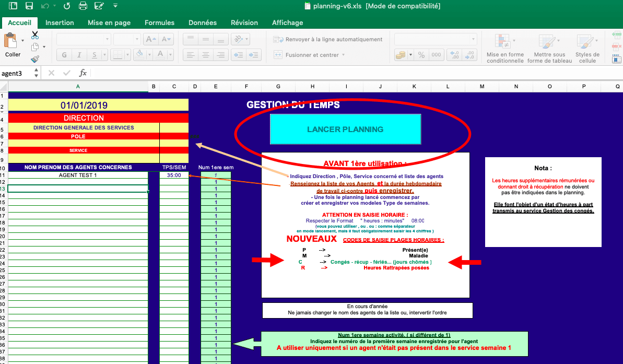
Task: Align text to middle of cell
Action: (x=205, y=39)
